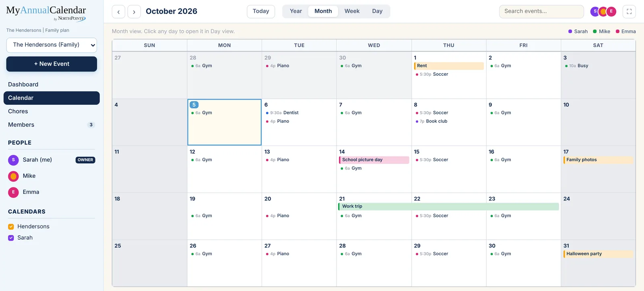Click Mike legend color dot
The width and height of the screenshot is (644, 291).
pos(595,31)
